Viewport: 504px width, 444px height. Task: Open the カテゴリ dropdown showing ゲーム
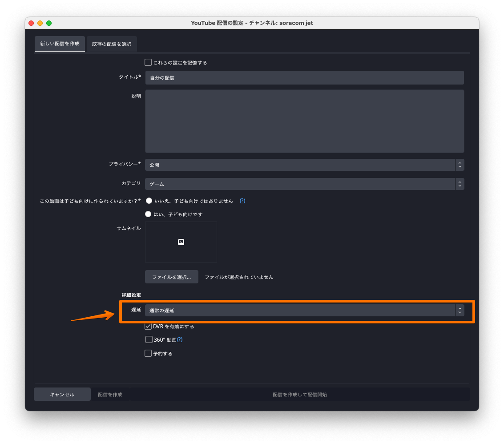[304, 184]
